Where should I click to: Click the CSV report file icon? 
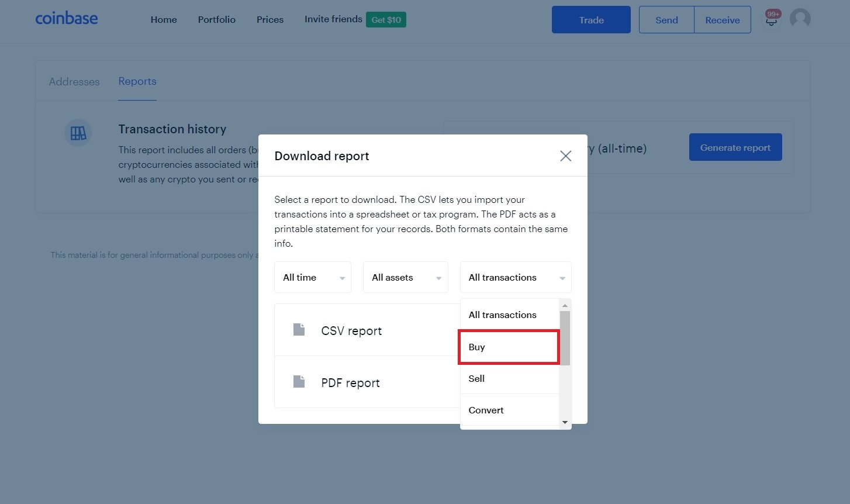tap(299, 330)
